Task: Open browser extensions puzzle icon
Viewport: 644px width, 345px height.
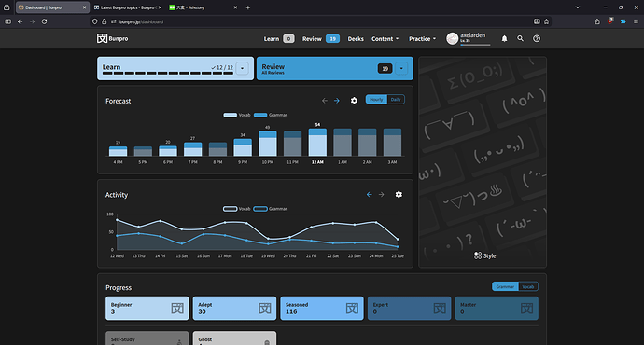Action: 597,21
